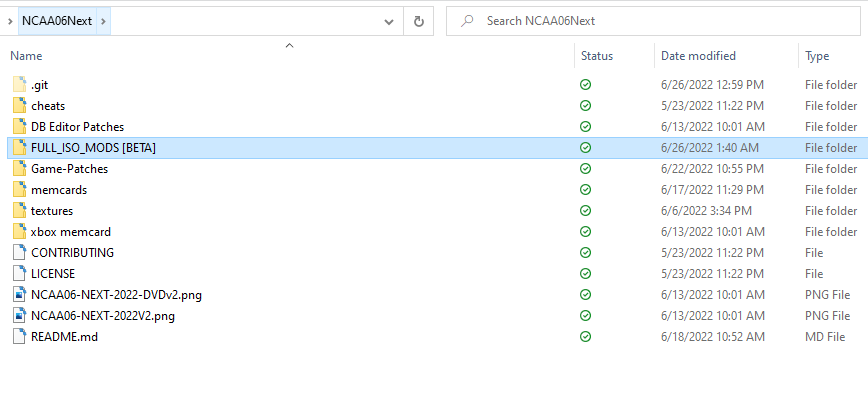Click the File type cell for LICENSE
Screen dimensions: 868x418
point(814,274)
